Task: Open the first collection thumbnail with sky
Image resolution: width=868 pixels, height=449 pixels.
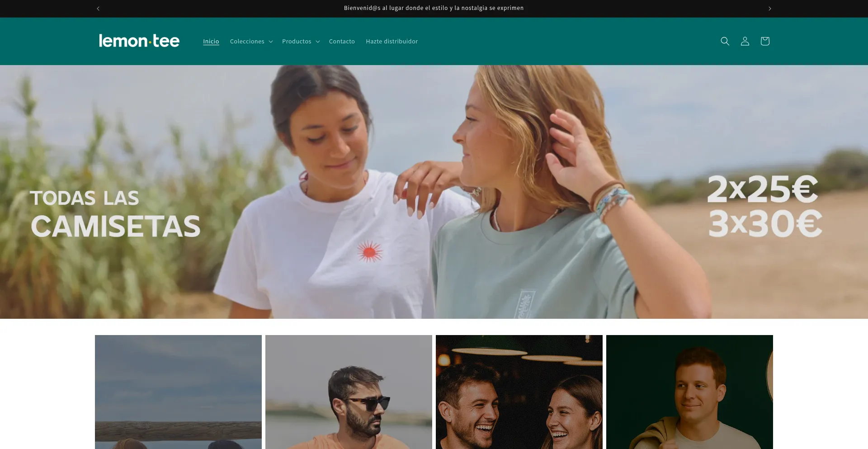Action: tap(178, 392)
